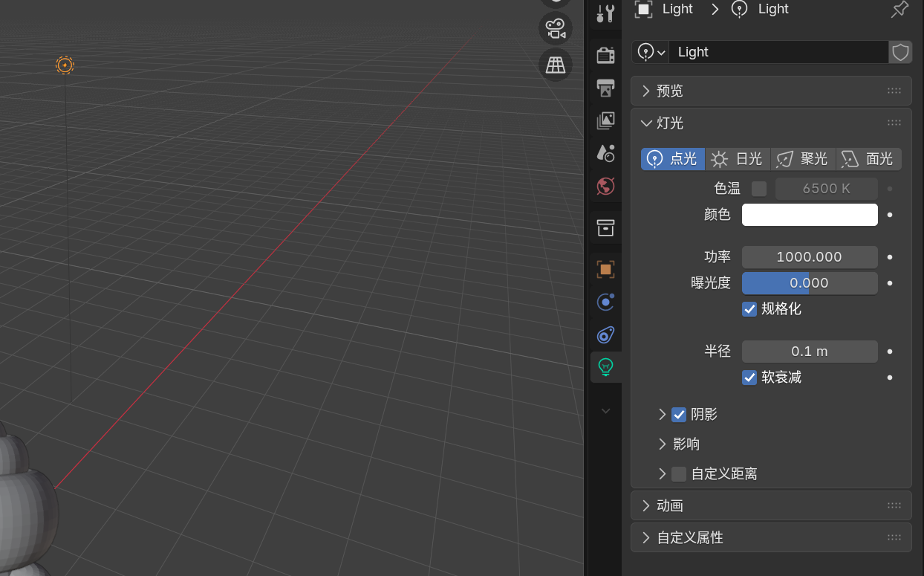The width and height of the screenshot is (924, 576).
Task: Select the 点光 light type
Action: click(673, 159)
